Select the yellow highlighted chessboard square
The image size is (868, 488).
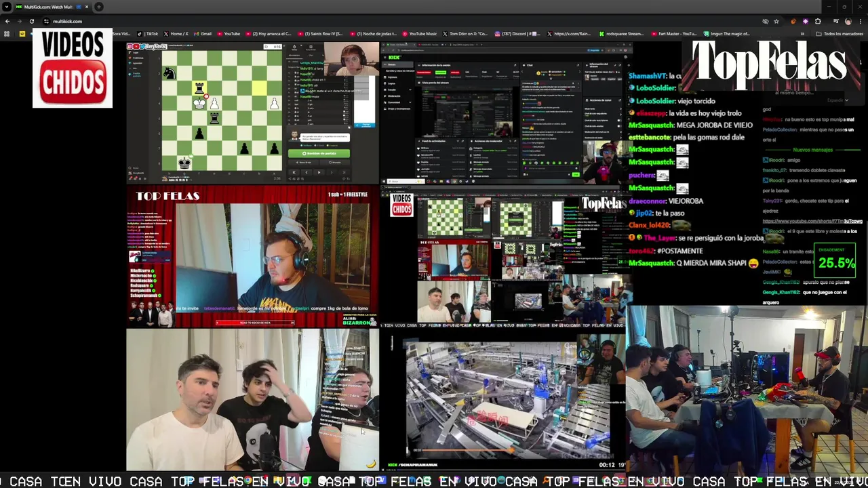259,88
